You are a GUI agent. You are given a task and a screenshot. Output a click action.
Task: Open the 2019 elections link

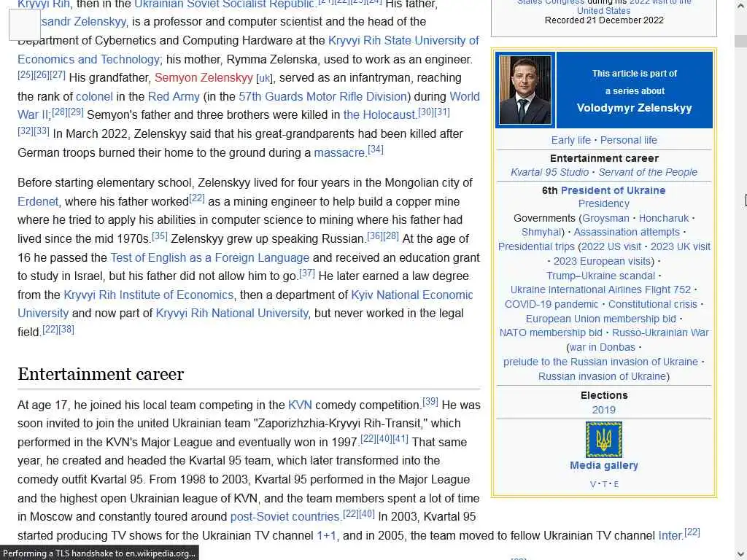point(603,410)
